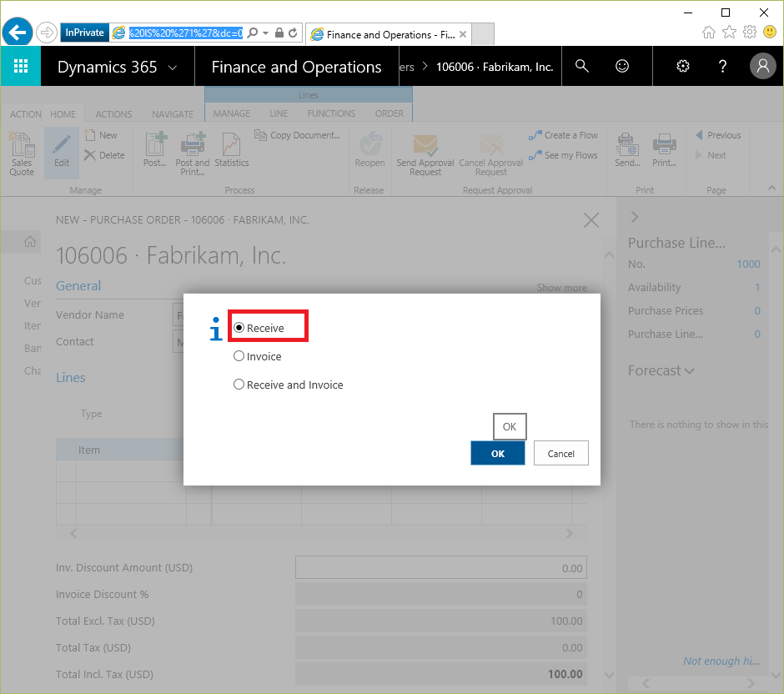
Task: Click Delete in the Manage group
Action: [x=104, y=155]
